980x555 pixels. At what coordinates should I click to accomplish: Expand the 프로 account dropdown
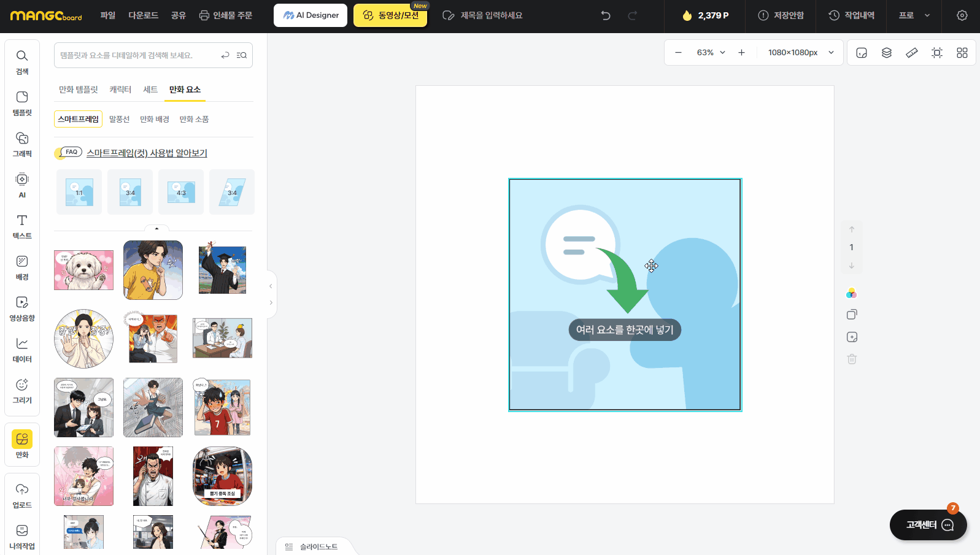pyautogui.click(x=914, y=15)
